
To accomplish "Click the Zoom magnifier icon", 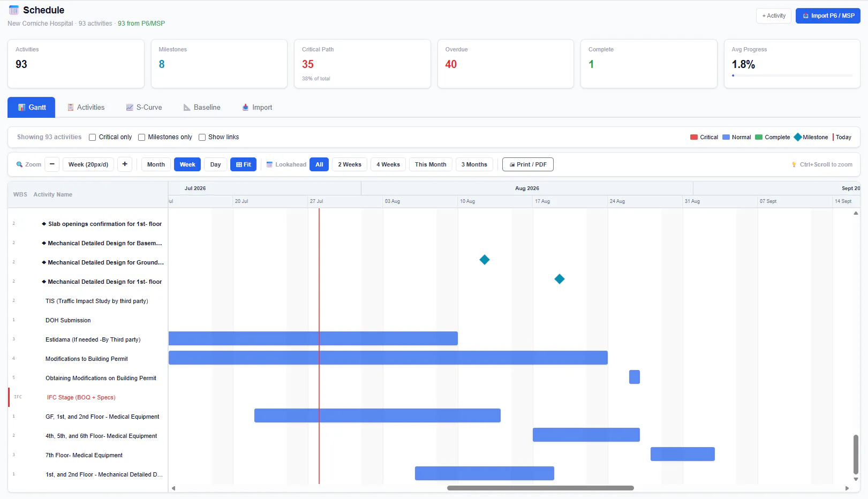I will pos(19,165).
